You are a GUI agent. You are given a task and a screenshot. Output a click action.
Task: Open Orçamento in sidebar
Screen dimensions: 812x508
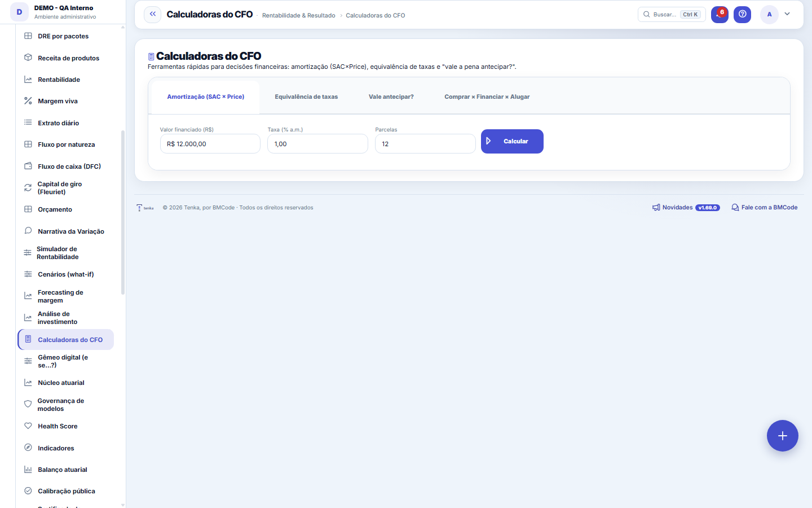[x=66, y=209]
